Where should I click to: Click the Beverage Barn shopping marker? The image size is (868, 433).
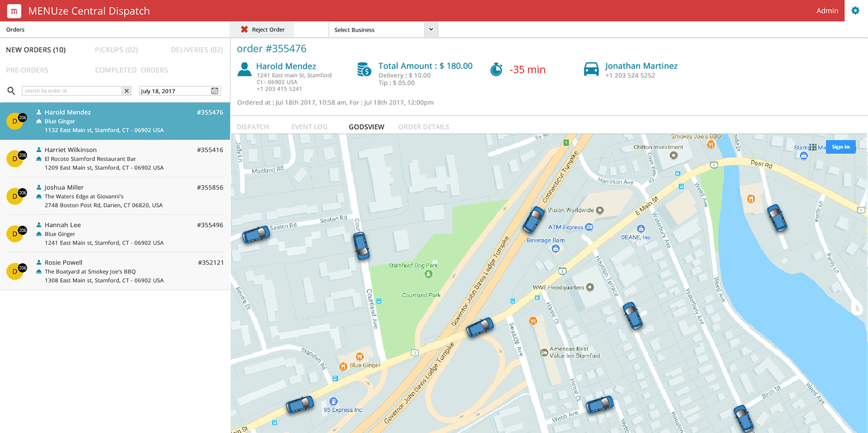click(556, 249)
